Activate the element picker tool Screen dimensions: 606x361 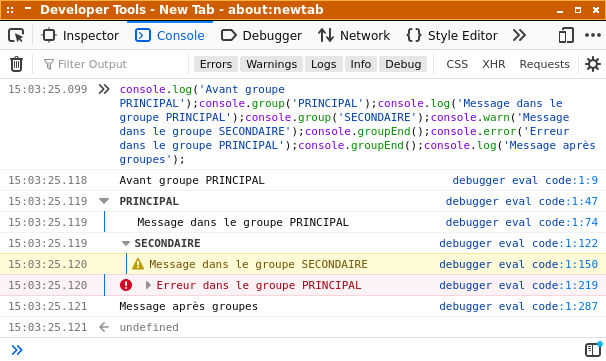[x=16, y=36]
